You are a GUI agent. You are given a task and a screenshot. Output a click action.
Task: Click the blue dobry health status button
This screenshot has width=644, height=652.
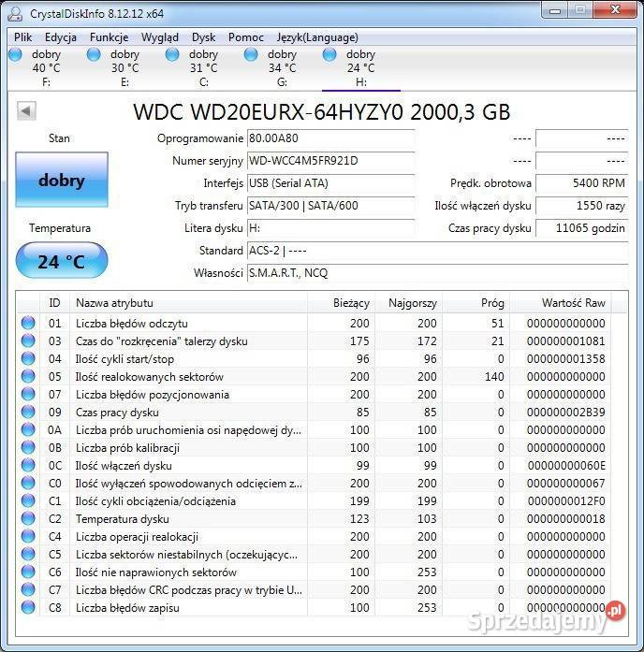pyautogui.click(x=62, y=180)
